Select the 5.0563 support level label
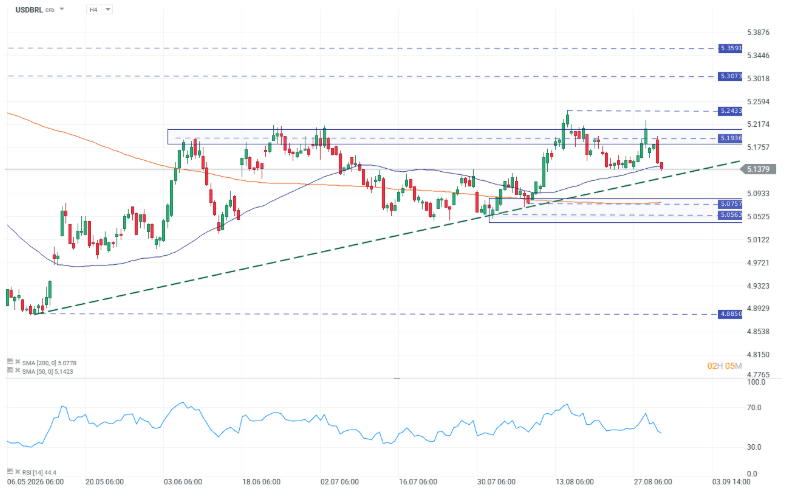Screen dimensions: 787x497 click(730, 215)
